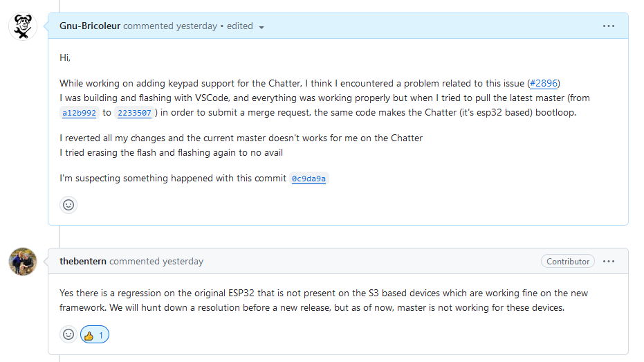The height and width of the screenshot is (362, 644).
Task: Visit the thebentern username profile link
Action: tap(83, 262)
